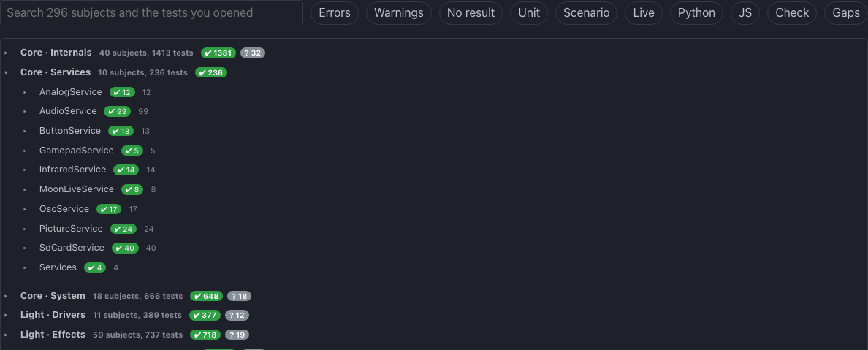Click the grey 32 no-result badge
Image resolution: width=868 pixels, height=350 pixels.
252,53
